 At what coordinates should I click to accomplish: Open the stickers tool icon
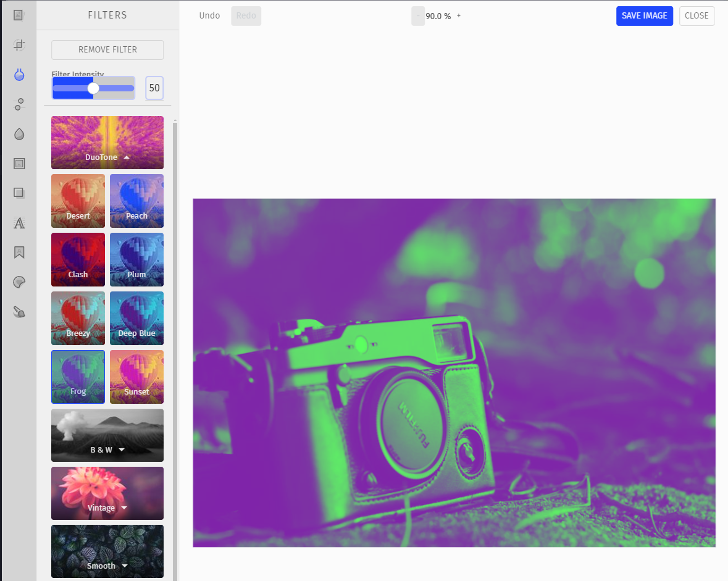(x=19, y=282)
